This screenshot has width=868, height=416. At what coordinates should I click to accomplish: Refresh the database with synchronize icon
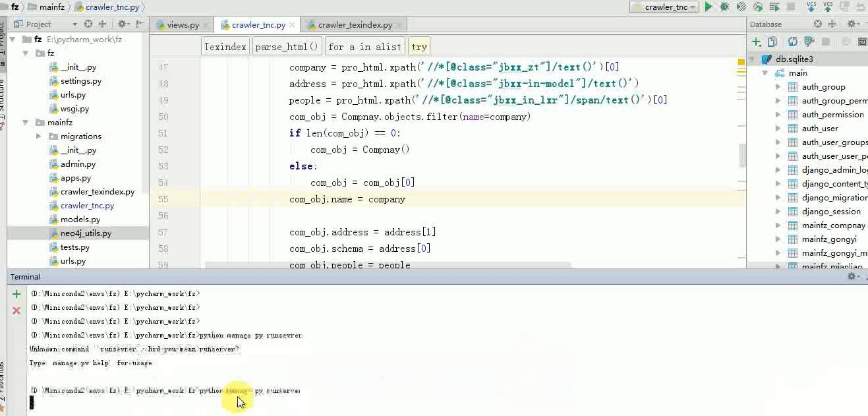tap(793, 42)
